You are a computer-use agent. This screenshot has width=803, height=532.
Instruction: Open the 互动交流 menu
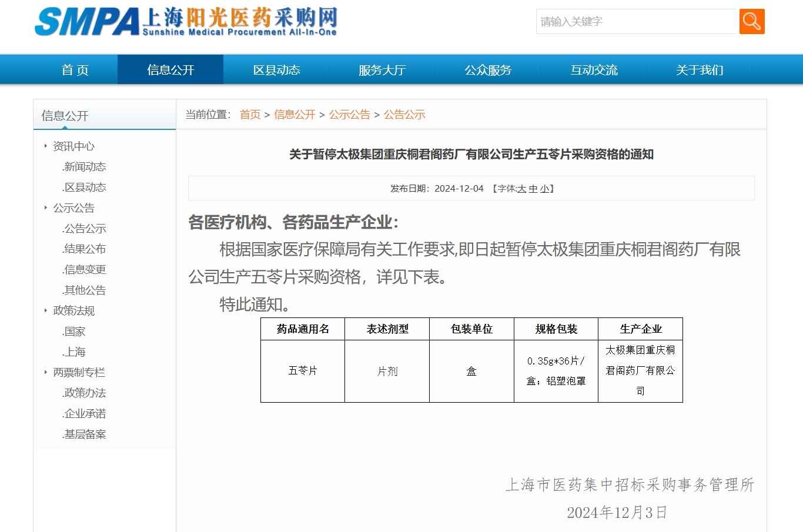594,69
